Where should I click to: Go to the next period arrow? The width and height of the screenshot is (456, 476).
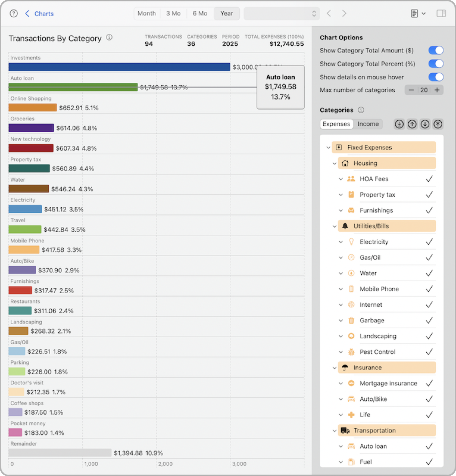(x=344, y=13)
